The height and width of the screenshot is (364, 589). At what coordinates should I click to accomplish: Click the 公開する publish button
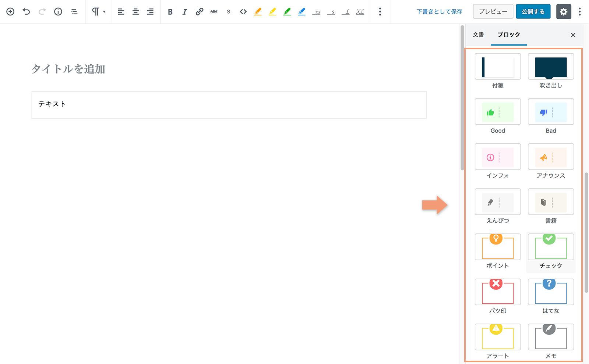[x=533, y=12]
